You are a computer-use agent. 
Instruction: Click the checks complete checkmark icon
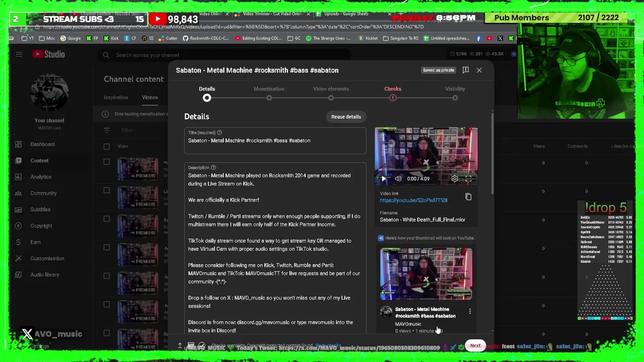pyautogui.click(x=202, y=346)
